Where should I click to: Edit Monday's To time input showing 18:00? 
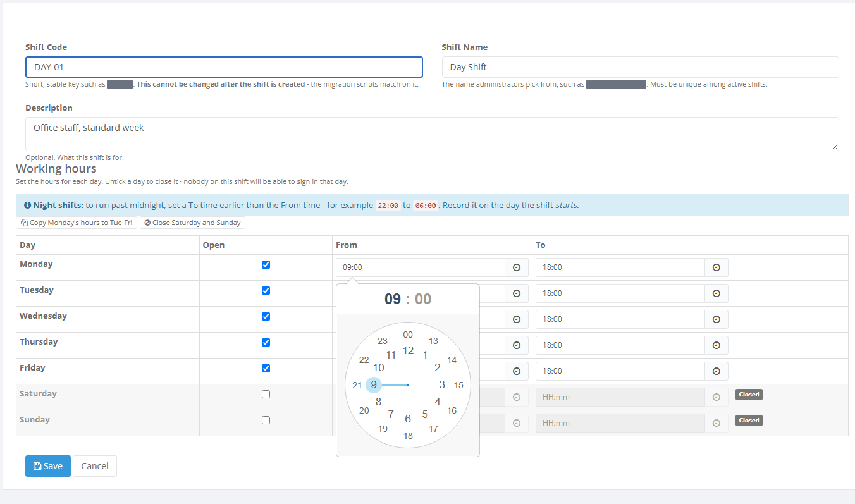[620, 267]
